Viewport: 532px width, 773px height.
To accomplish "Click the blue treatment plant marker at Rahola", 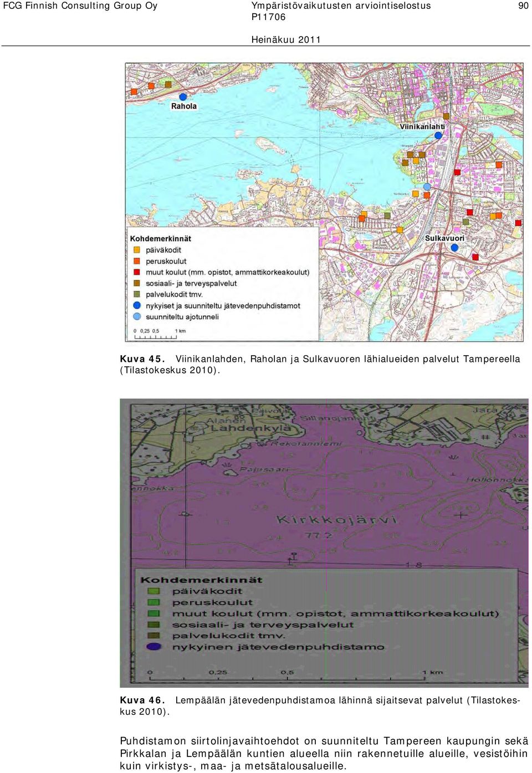I will tap(183, 97).
